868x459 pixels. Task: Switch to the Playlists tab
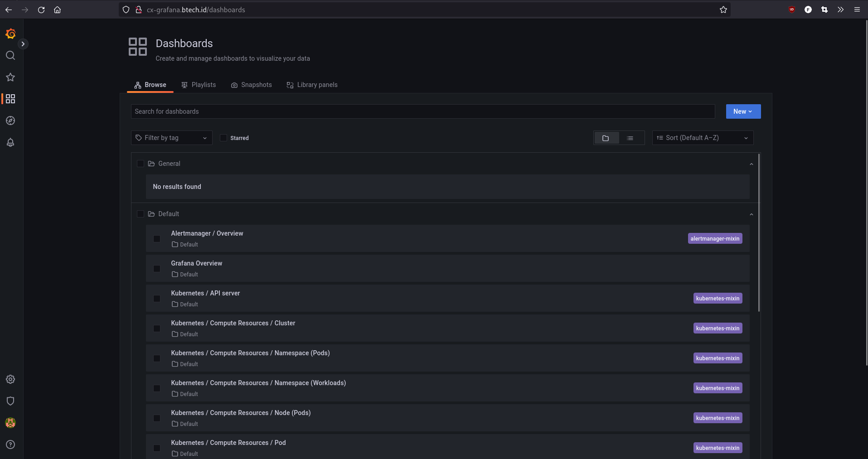point(199,85)
